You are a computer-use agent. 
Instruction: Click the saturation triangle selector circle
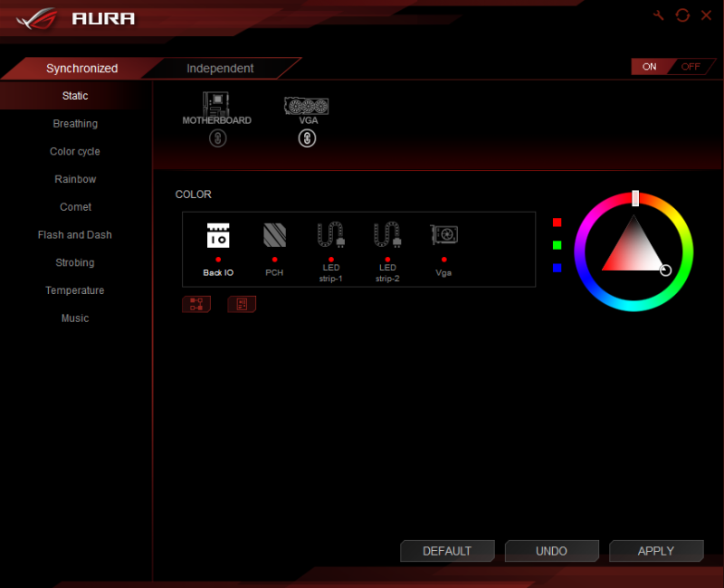pyautogui.click(x=665, y=270)
